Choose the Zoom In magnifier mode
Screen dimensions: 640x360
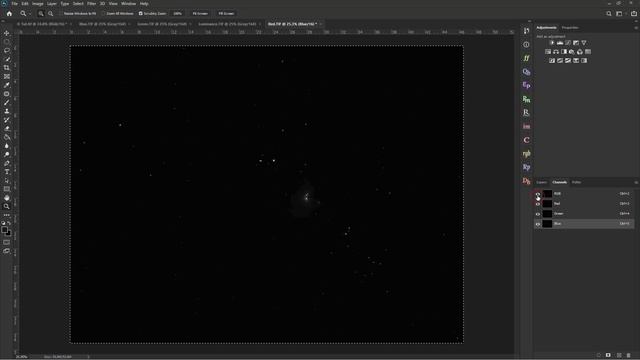pyautogui.click(x=41, y=13)
